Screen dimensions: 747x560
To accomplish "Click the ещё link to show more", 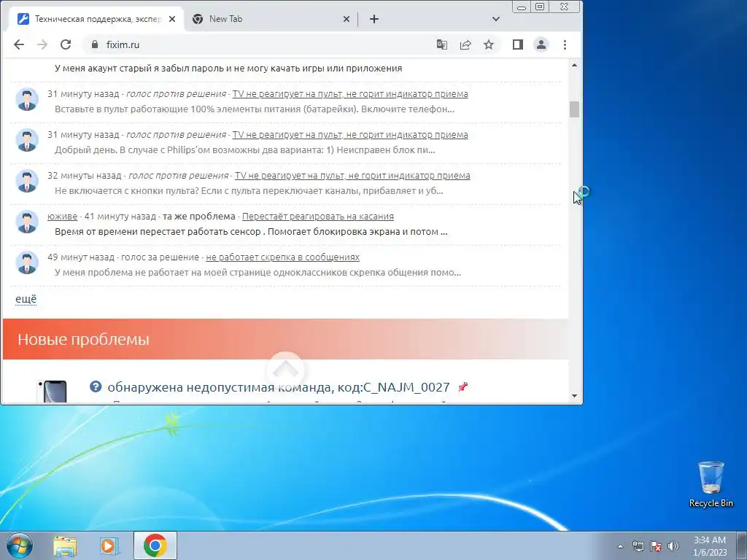I will pyautogui.click(x=26, y=299).
